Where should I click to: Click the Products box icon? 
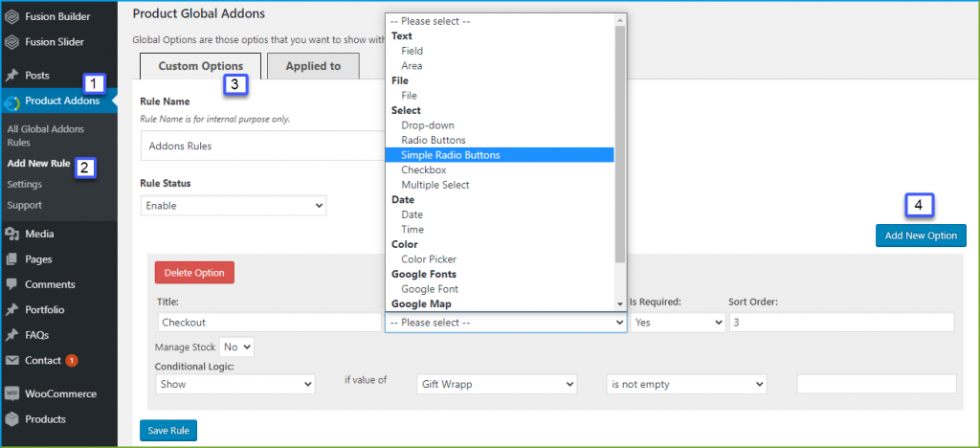[11, 419]
